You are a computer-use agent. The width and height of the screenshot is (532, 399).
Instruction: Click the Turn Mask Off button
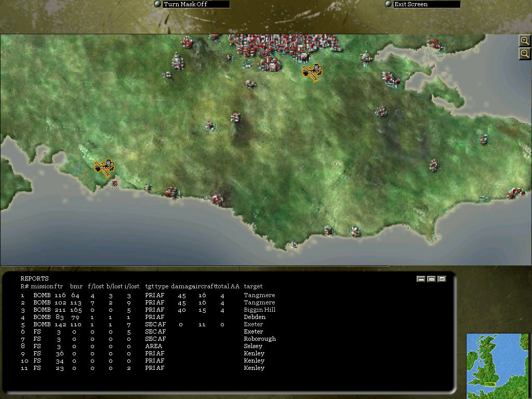coord(196,4)
